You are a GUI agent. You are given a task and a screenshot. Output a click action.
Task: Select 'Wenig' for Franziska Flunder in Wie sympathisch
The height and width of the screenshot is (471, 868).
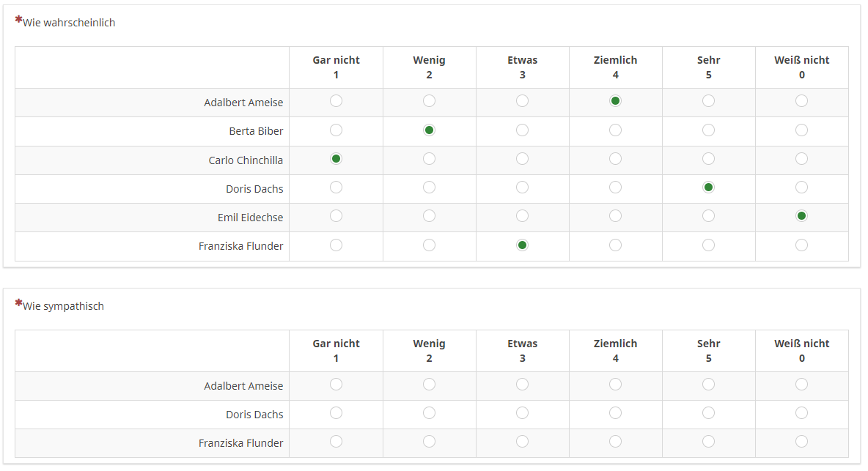(429, 442)
